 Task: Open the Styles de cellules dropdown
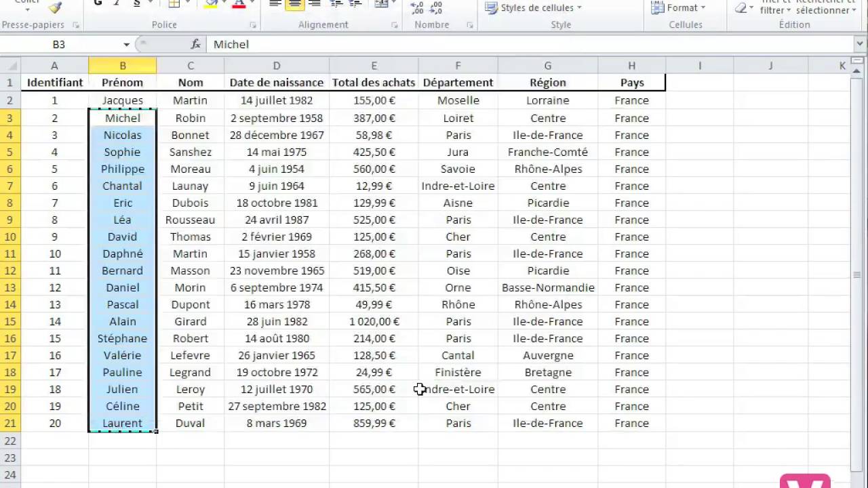tap(535, 7)
